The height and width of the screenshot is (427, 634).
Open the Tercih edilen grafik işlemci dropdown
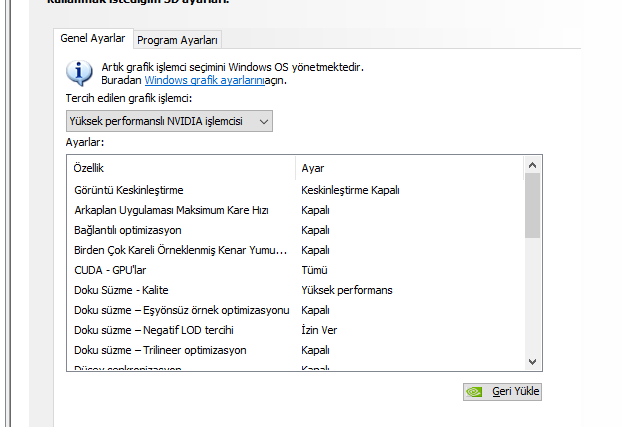coord(169,121)
